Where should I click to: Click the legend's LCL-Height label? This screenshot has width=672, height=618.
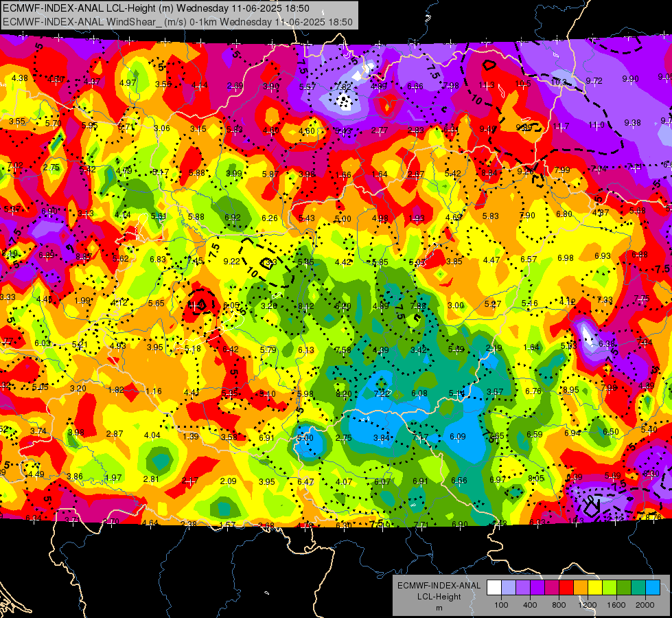pyautogui.click(x=439, y=597)
